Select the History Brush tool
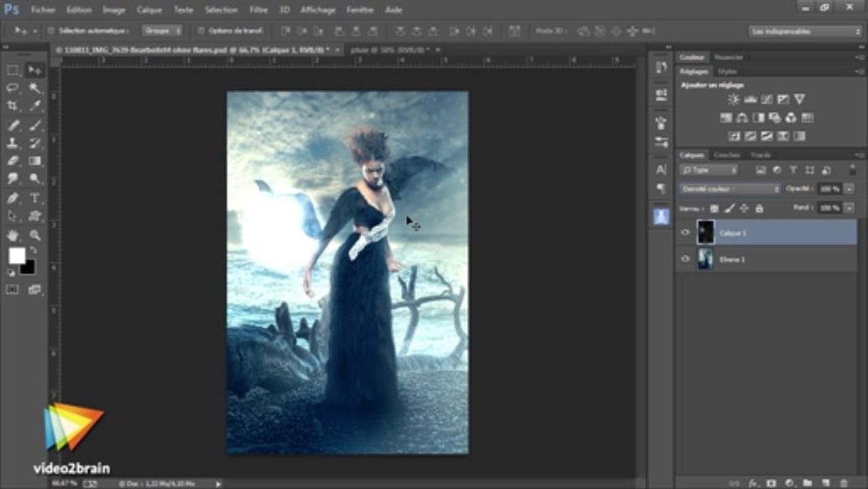The height and width of the screenshot is (489, 868). 35,143
